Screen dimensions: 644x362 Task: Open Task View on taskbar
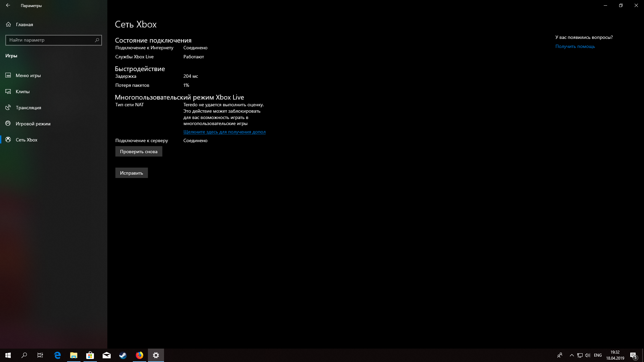click(x=40, y=355)
